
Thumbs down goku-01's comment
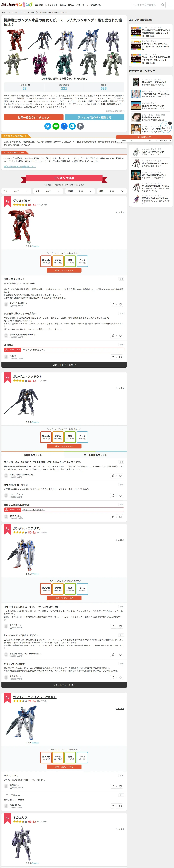pyautogui.click(x=121, y=517)
